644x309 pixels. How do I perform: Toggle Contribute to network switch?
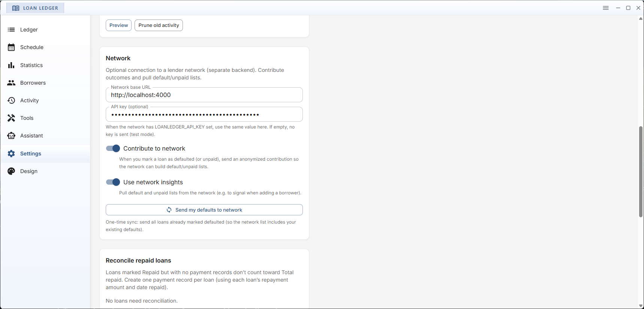tap(113, 148)
